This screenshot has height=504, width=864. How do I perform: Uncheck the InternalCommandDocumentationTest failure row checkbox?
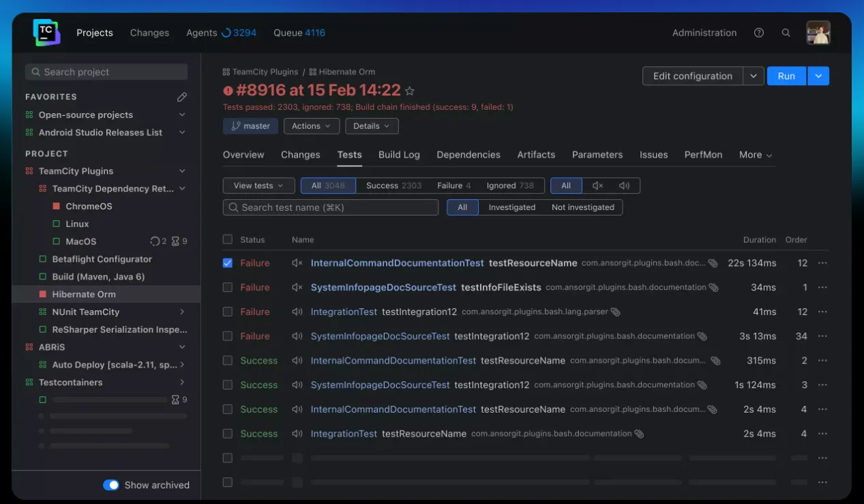coord(228,263)
